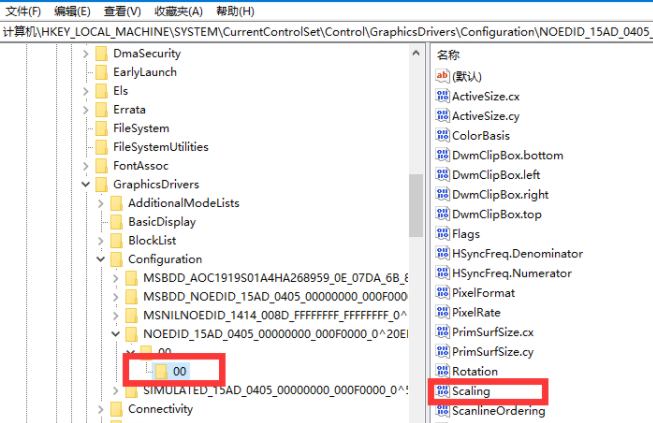Click the 名称 column header
Viewport: 653px width, 423px height.
(x=449, y=55)
